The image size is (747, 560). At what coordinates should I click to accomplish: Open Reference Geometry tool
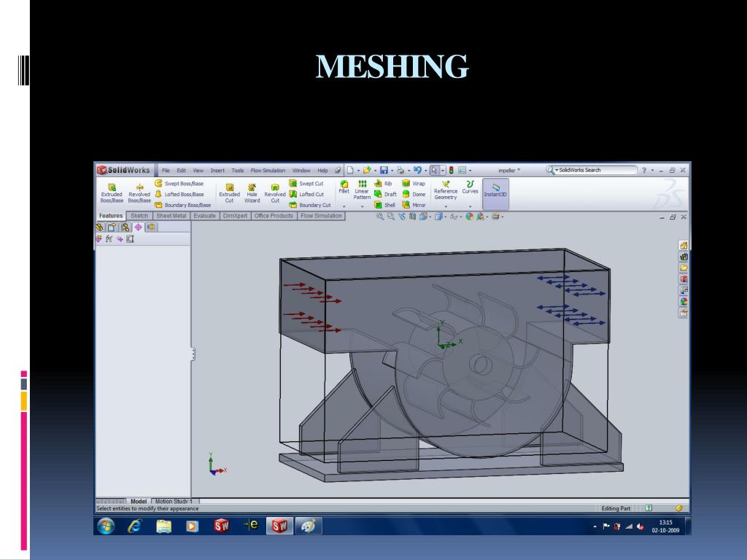pos(446,190)
